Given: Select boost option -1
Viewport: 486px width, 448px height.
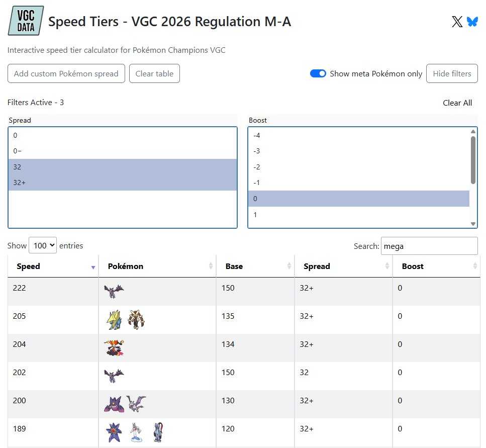Looking at the screenshot, I should [x=359, y=183].
